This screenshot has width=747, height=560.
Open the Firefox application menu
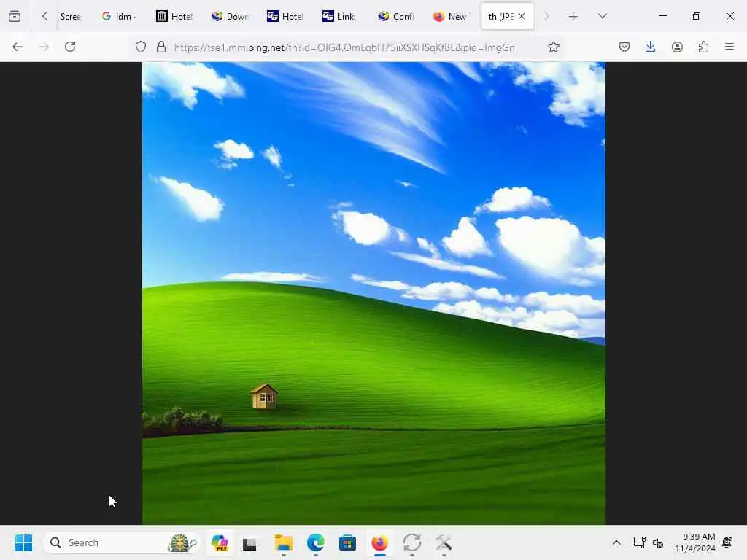pos(729,47)
